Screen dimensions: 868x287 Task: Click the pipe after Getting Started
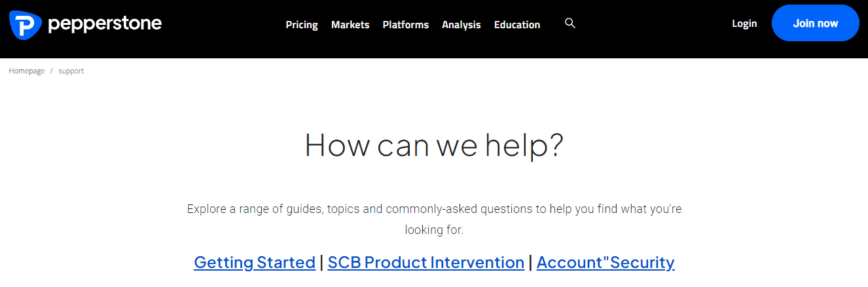coord(321,263)
